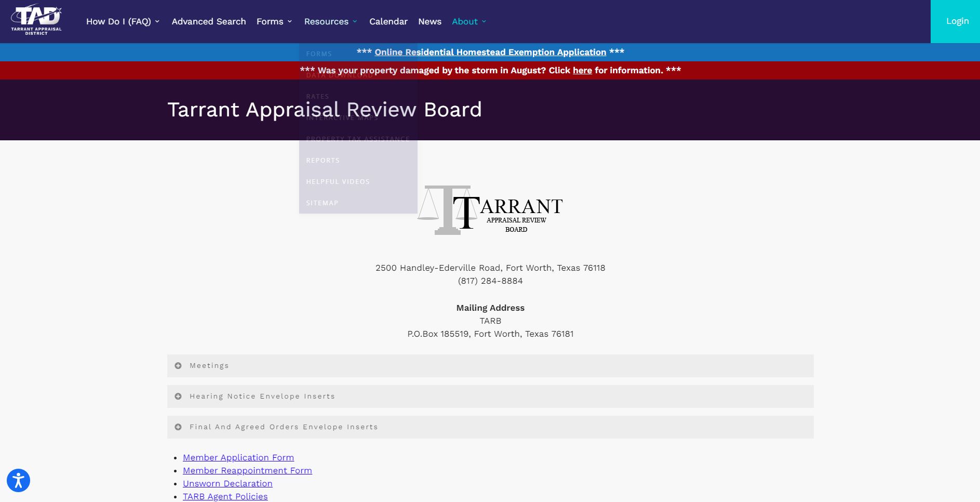This screenshot has width=980, height=502.
Task: Click the plus icon beside Hearing Notice Envelope Inserts
Action: tap(178, 397)
